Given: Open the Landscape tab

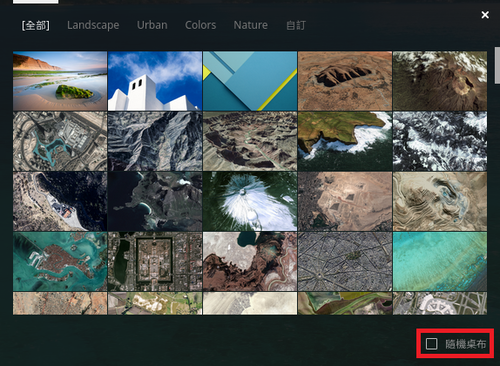Looking at the screenshot, I should [93, 25].
